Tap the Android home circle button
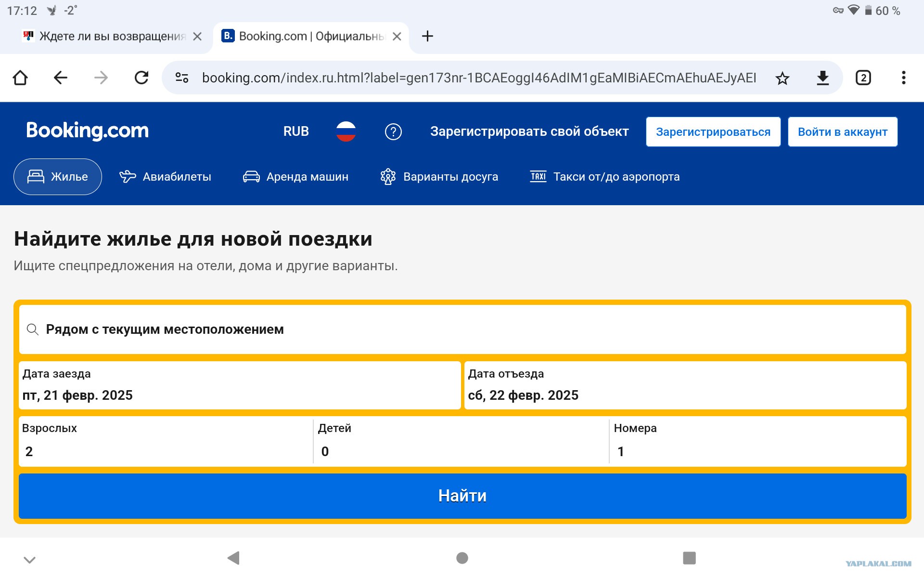 (462, 558)
